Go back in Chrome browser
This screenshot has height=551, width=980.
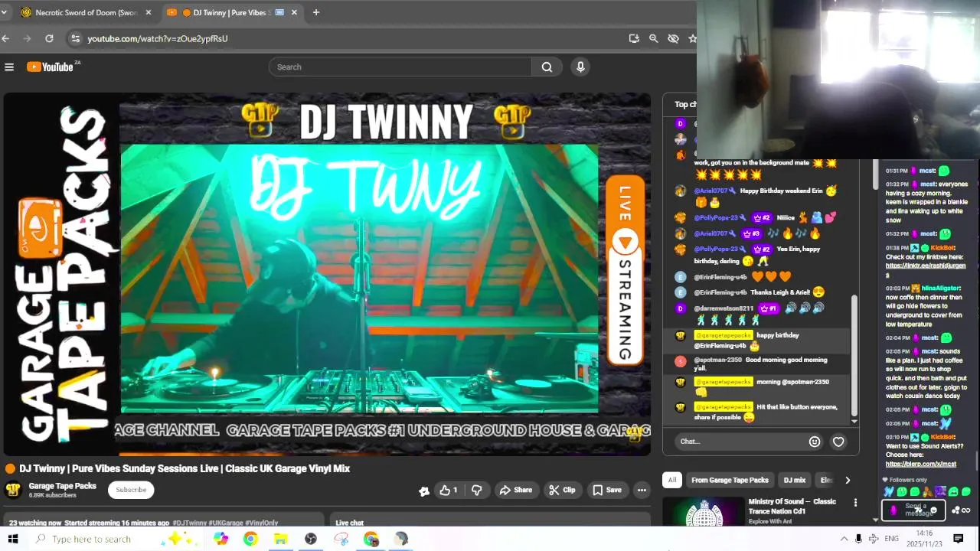[6, 38]
